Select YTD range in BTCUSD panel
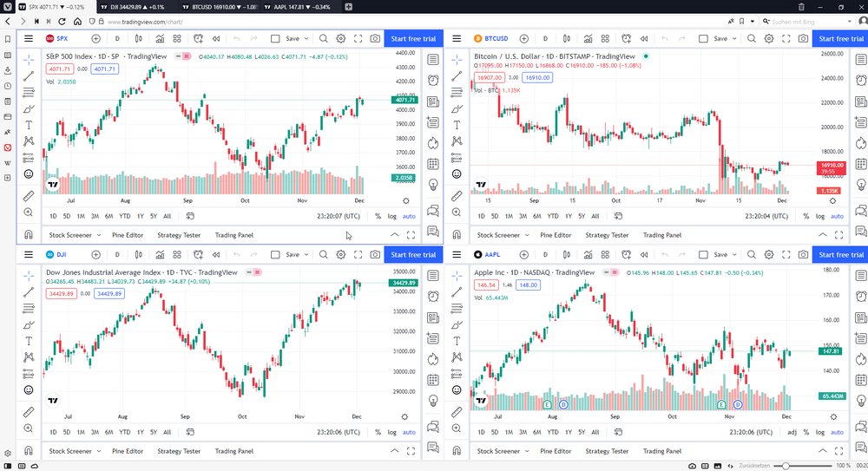Viewport: 868px width, 471px height. (x=553, y=216)
